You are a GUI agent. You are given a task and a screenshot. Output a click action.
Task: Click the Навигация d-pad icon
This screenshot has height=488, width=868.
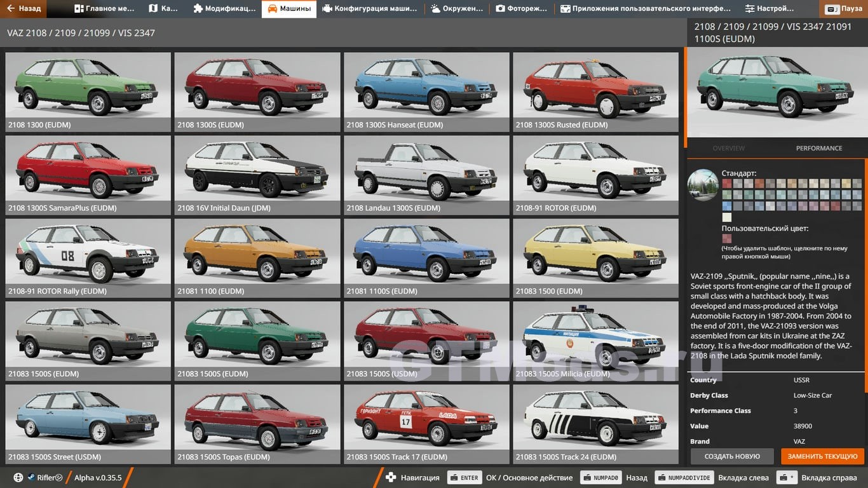pyautogui.click(x=391, y=478)
